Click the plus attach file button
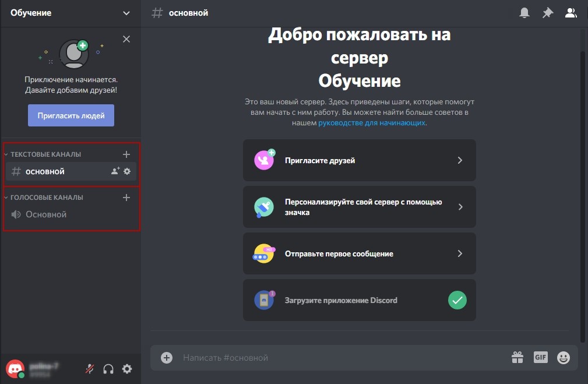 167,357
